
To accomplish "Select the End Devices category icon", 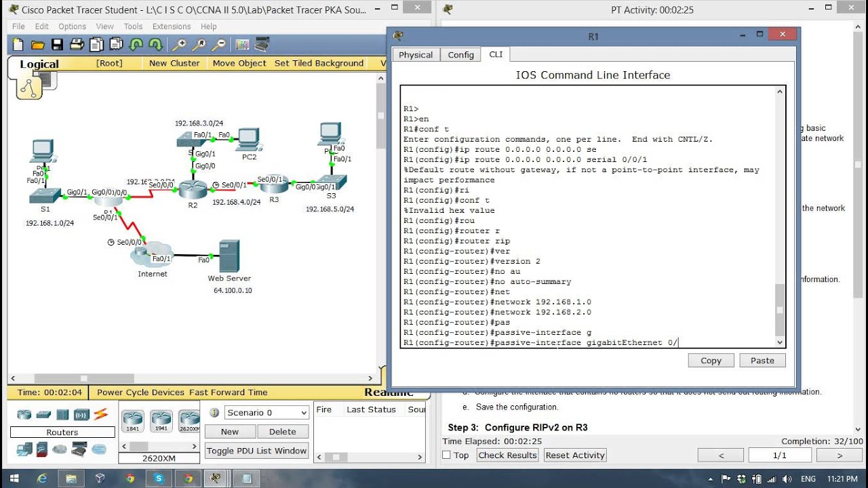I will click(24, 449).
